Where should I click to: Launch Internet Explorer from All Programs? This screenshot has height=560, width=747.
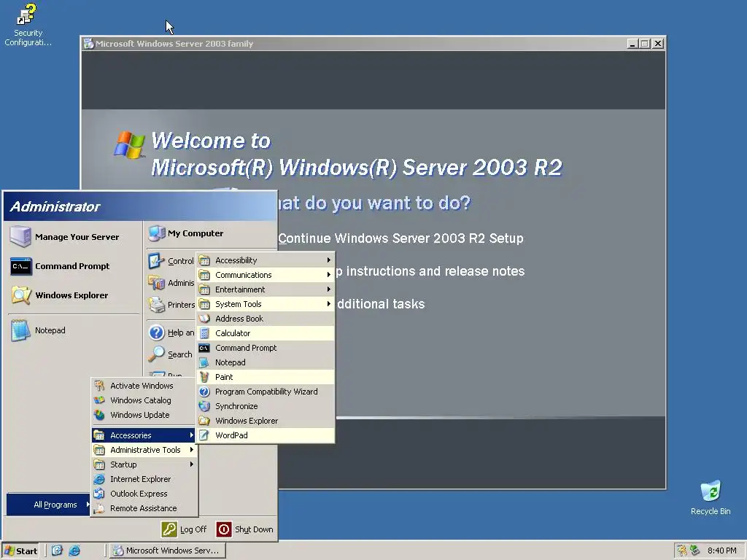tap(144, 479)
